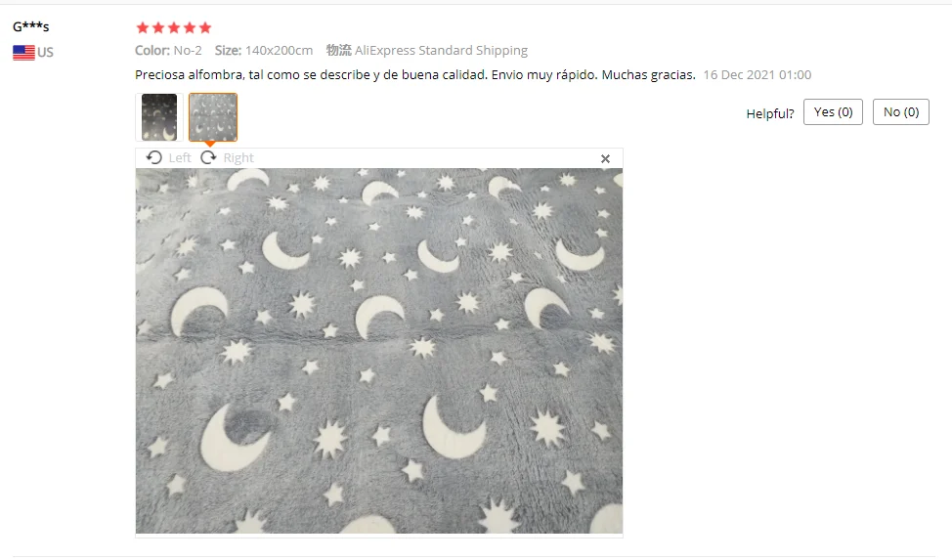The width and height of the screenshot is (952, 560).
Task: Click the fifth red star of the rating
Action: tap(205, 28)
